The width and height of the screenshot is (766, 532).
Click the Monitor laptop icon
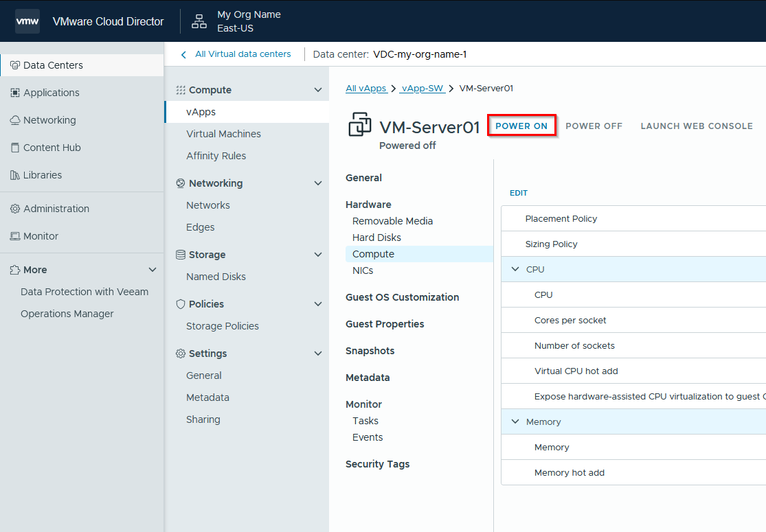pyautogui.click(x=15, y=236)
